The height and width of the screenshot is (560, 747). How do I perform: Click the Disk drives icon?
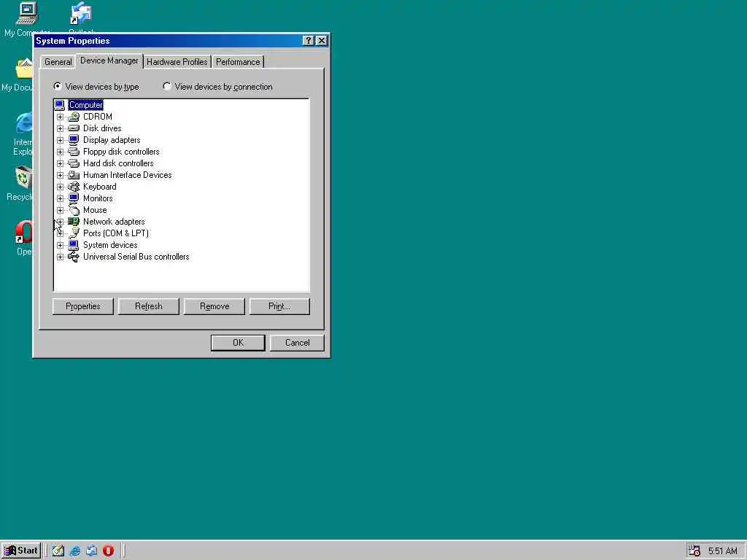point(74,128)
